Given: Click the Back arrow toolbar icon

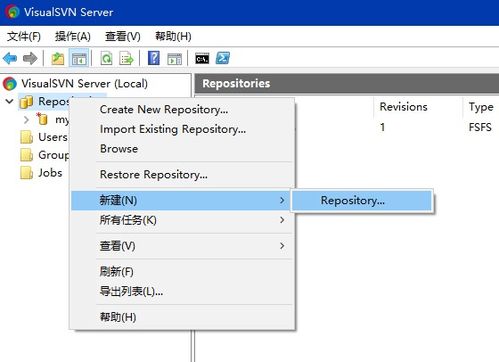Looking at the screenshot, I should (10, 59).
